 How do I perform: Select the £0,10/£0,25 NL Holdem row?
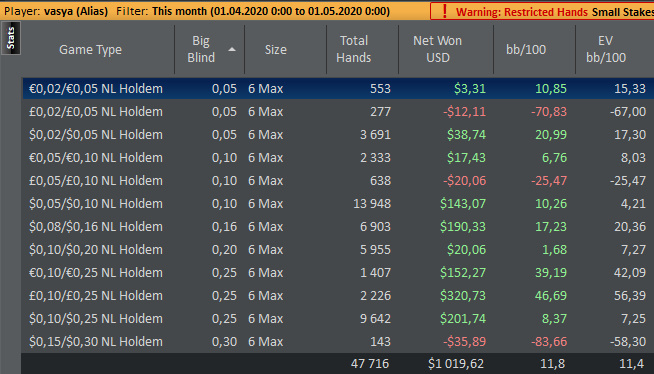(338, 295)
